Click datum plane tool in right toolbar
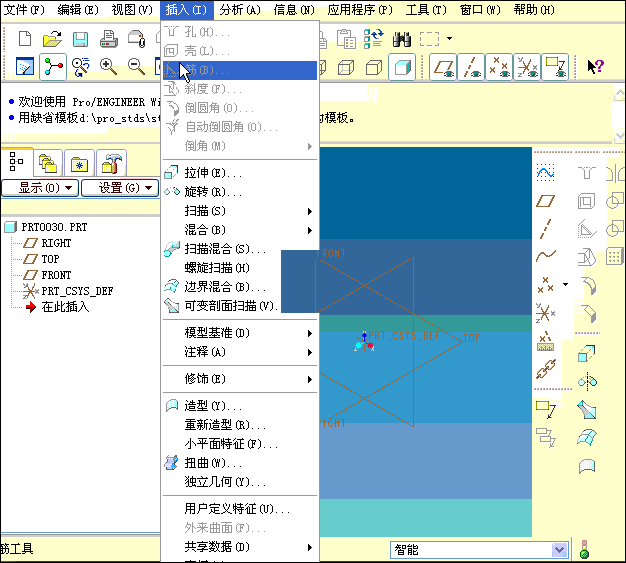Screen dimensions: 626x563 tap(545, 201)
